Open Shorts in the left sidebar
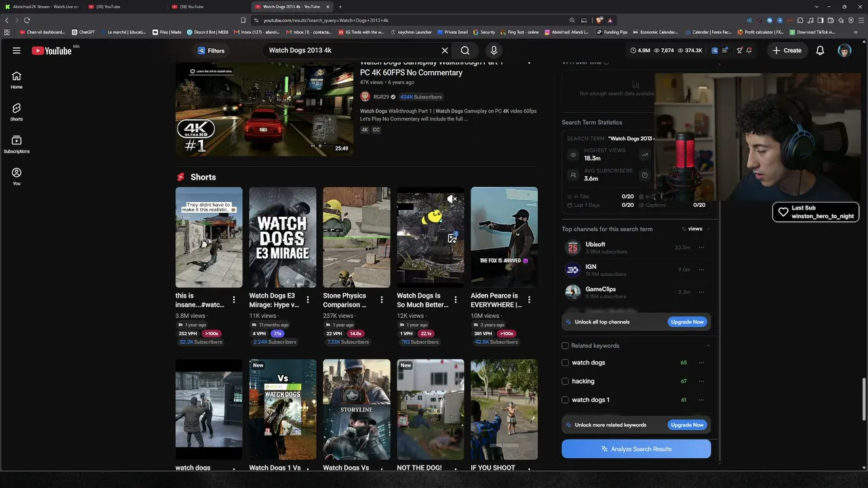This screenshot has width=868, height=488. pyautogui.click(x=16, y=113)
